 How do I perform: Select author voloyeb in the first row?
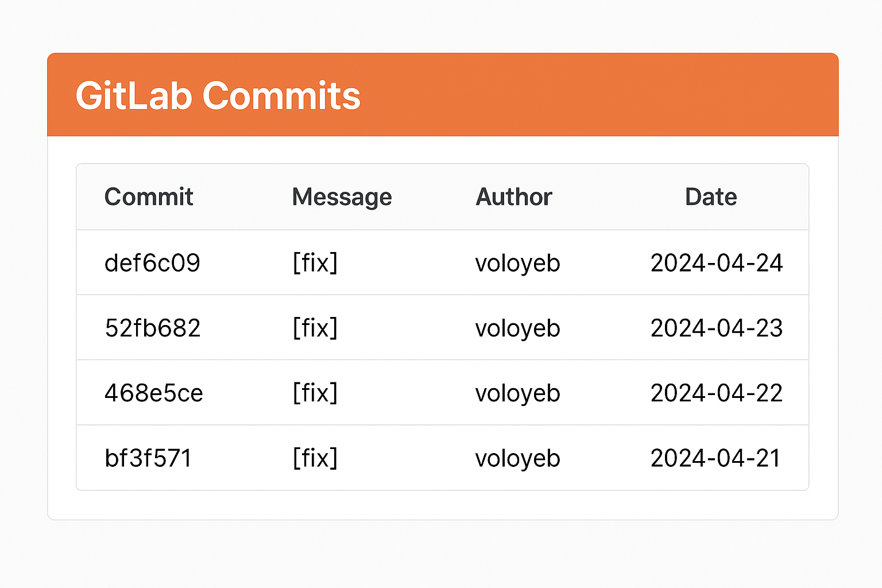pyautogui.click(x=518, y=264)
